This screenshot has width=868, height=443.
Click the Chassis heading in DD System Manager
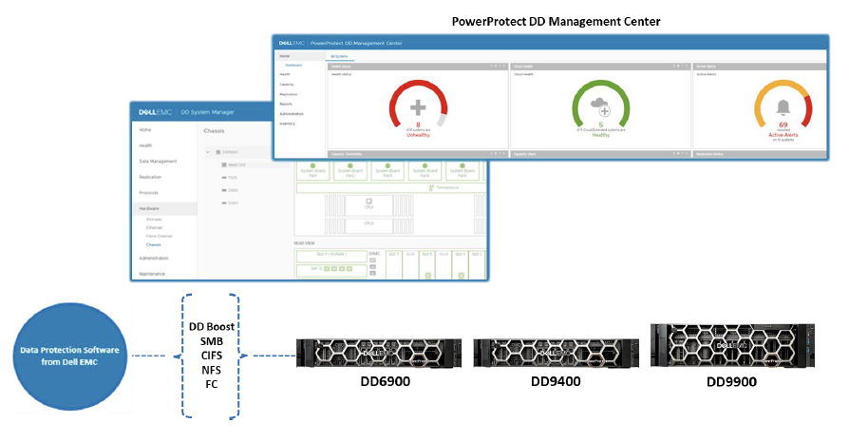214,131
